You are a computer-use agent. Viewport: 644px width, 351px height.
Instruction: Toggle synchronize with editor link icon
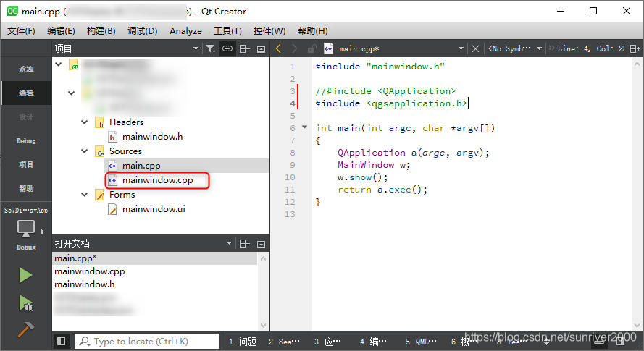[227, 49]
